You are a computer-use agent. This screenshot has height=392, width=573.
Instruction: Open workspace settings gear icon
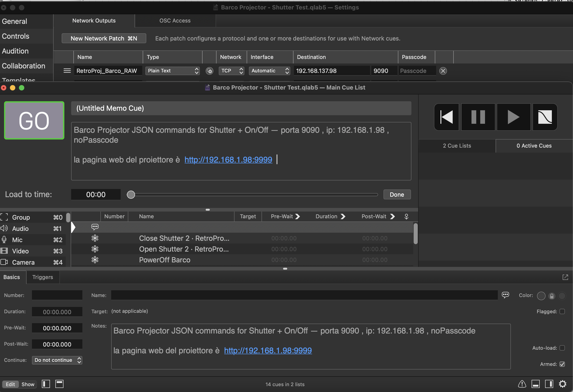pyautogui.click(x=563, y=384)
